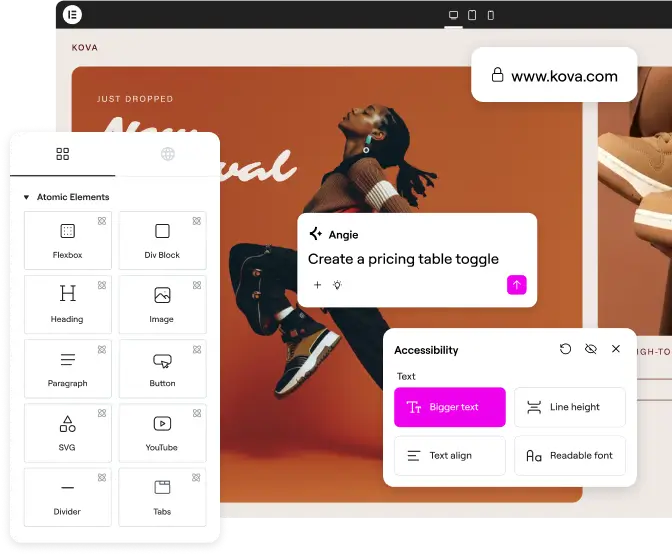
Task: Click the www.kova.com address field
Action: pyautogui.click(x=554, y=75)
